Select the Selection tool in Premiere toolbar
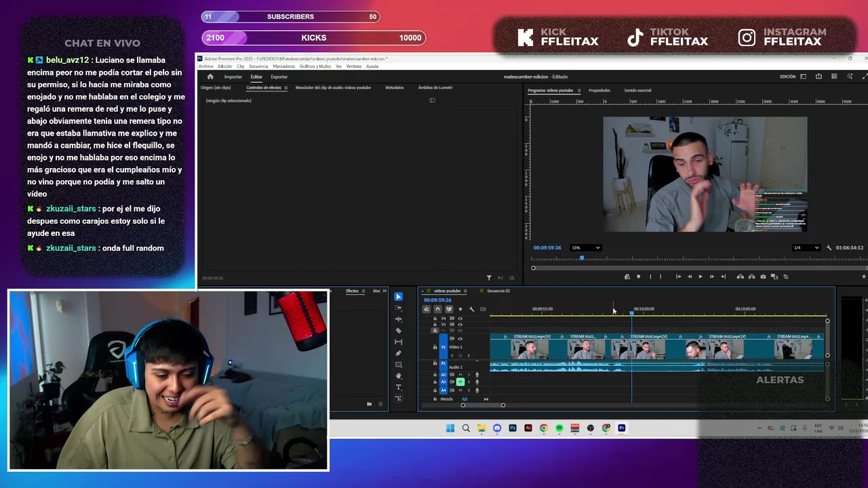The width and height of the screenshot is (868, 488). (x=398, y=297)
